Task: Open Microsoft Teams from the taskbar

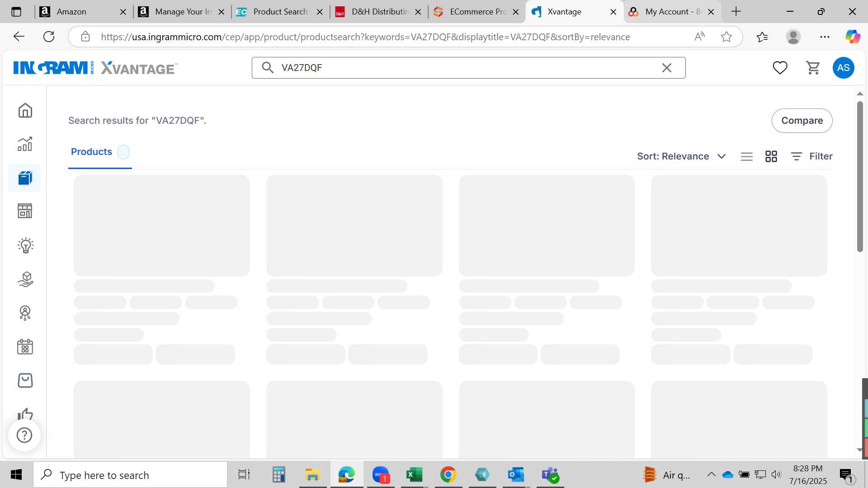Action: click(x=550, y=475)
